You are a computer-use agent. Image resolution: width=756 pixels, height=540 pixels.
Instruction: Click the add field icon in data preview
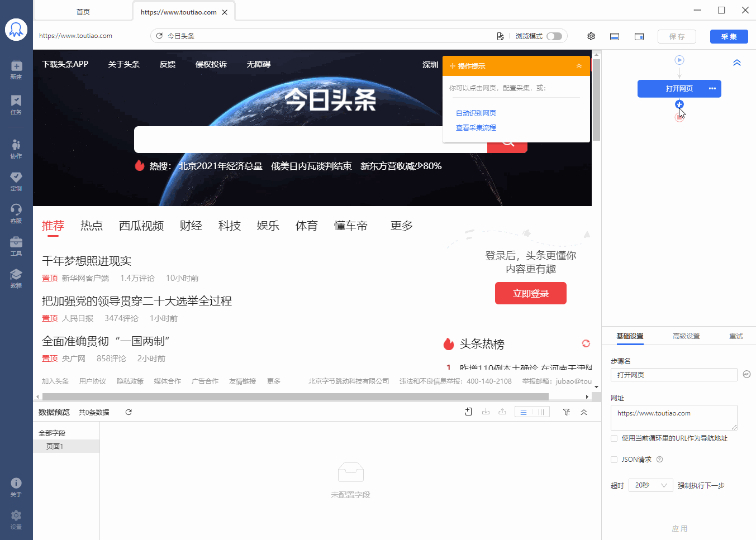coord(469,412)
